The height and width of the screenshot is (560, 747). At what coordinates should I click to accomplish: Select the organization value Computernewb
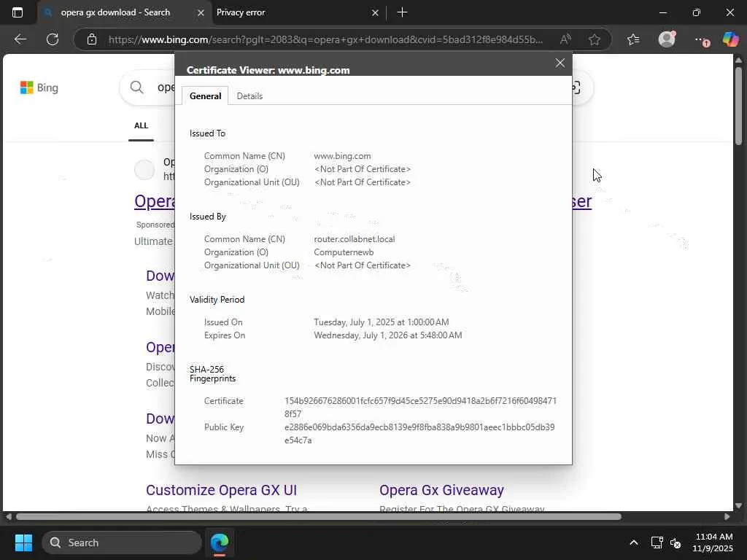[344, 252]
